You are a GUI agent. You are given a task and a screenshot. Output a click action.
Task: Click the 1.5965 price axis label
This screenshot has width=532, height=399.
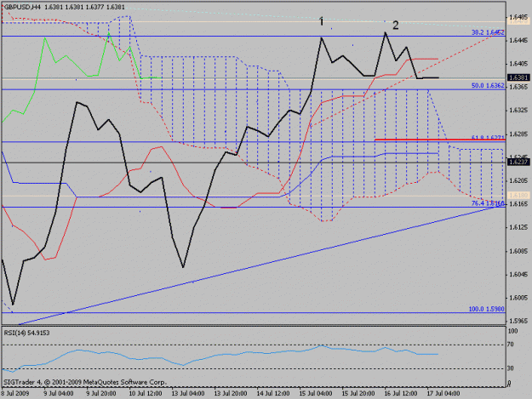[519, 321]
